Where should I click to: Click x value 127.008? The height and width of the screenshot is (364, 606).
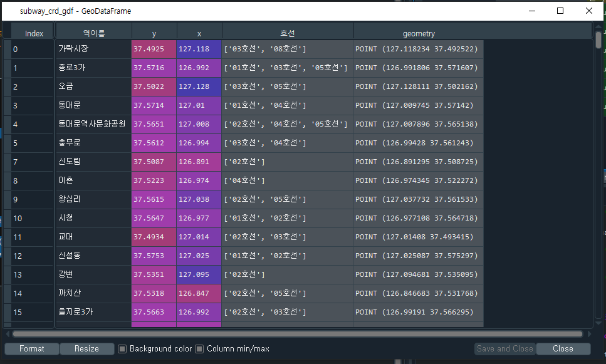tap(199, 124)
